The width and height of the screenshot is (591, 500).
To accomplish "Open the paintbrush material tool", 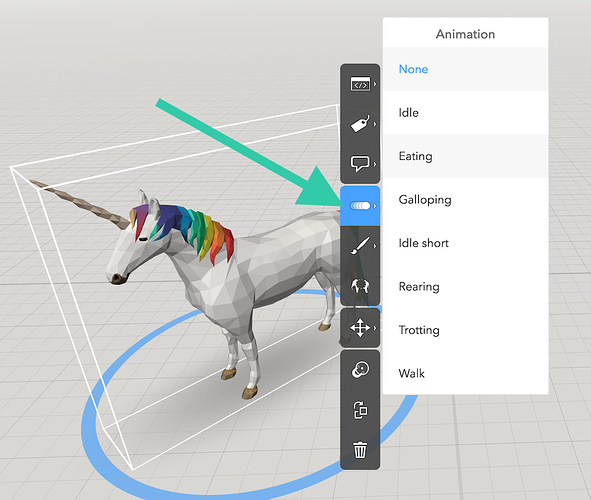I will point(360,246).
